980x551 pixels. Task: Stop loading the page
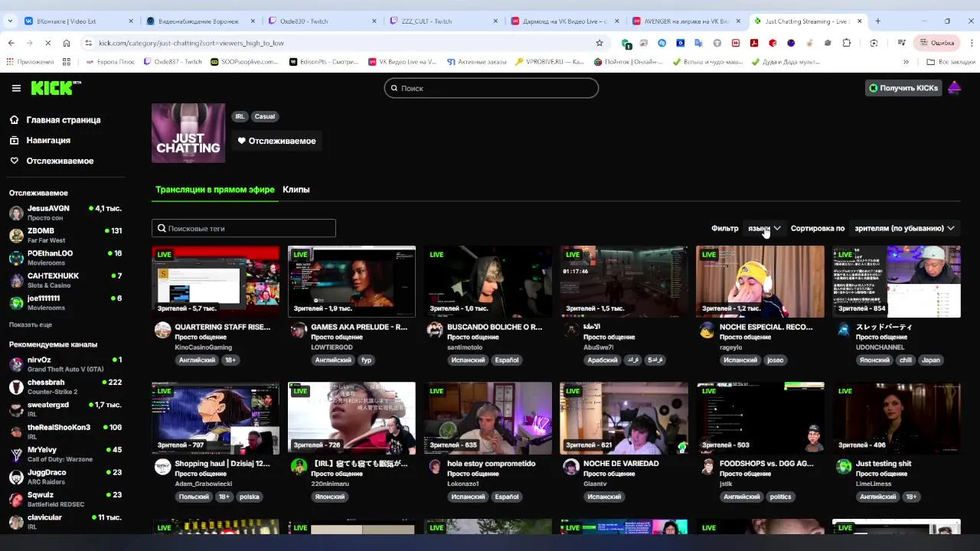48,43
